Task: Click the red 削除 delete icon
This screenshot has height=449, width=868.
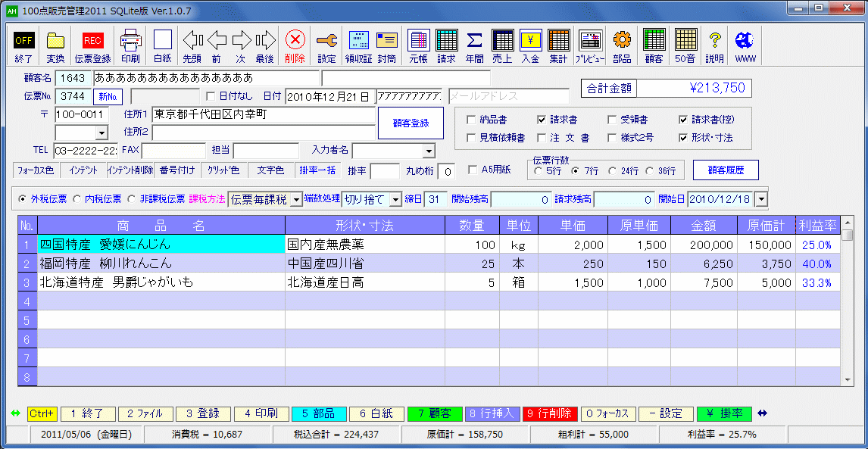Action: coord(295,46)
